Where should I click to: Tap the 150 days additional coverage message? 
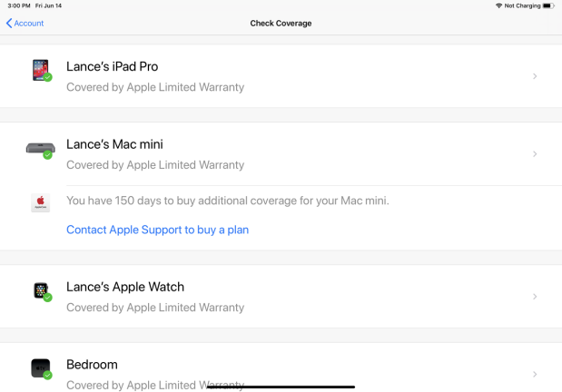(228, 201)
